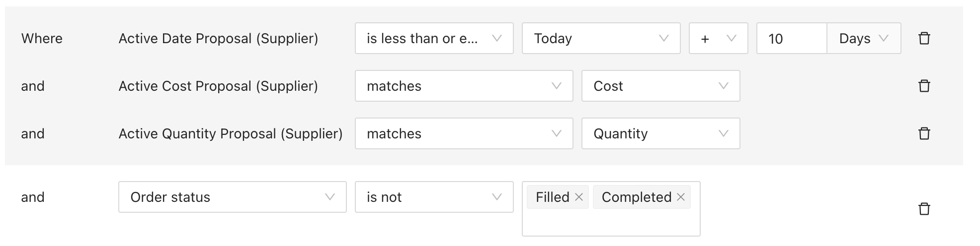Click the Active Date Proposal (Supplier) label
Image resolution: width=980 pixels, height=246 pixels.
click(x=218, y=38)
